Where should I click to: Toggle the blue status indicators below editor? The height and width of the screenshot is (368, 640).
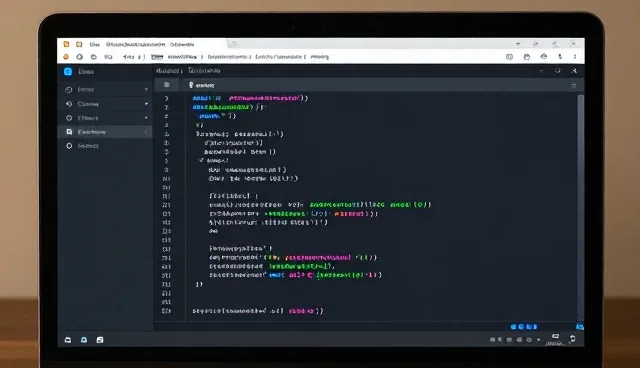524,327
